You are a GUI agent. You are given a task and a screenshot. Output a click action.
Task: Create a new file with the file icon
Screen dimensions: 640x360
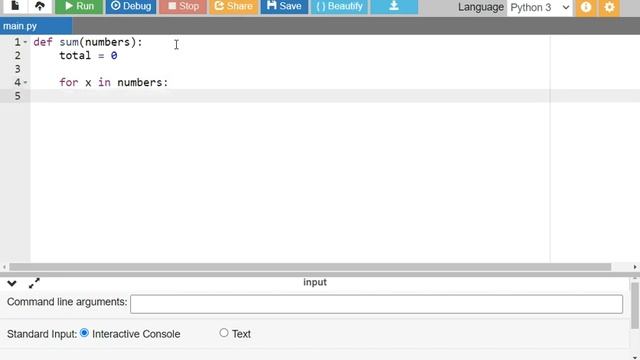click(x=15, y=6)
